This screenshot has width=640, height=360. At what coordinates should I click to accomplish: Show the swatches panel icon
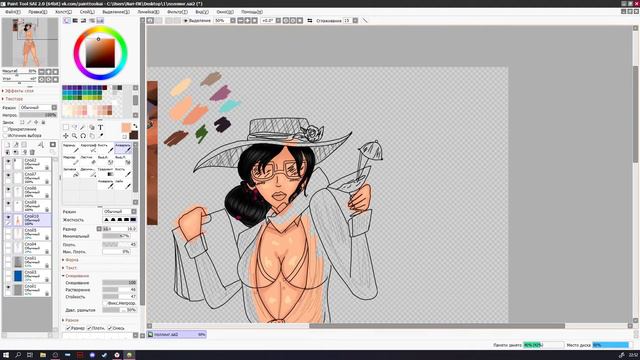100,20
